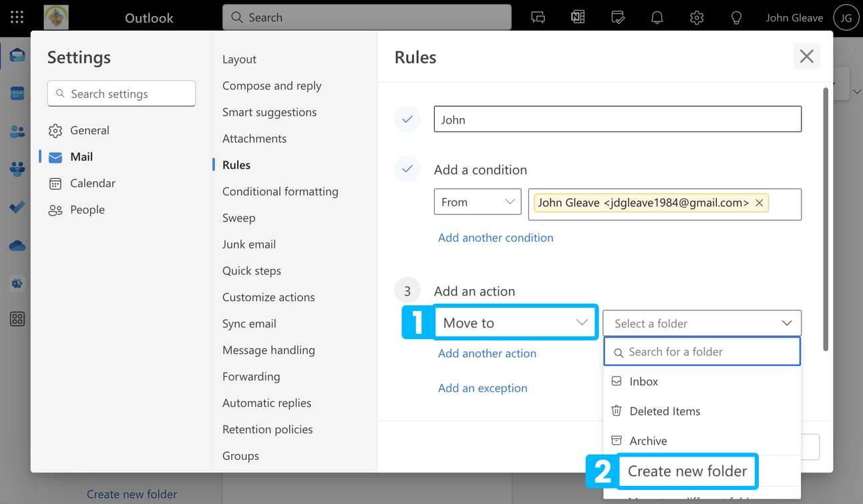Screen dimensions: 863x504
Task: Open Junk email settings
Action: pyautogui.click(x=249, y=244)
